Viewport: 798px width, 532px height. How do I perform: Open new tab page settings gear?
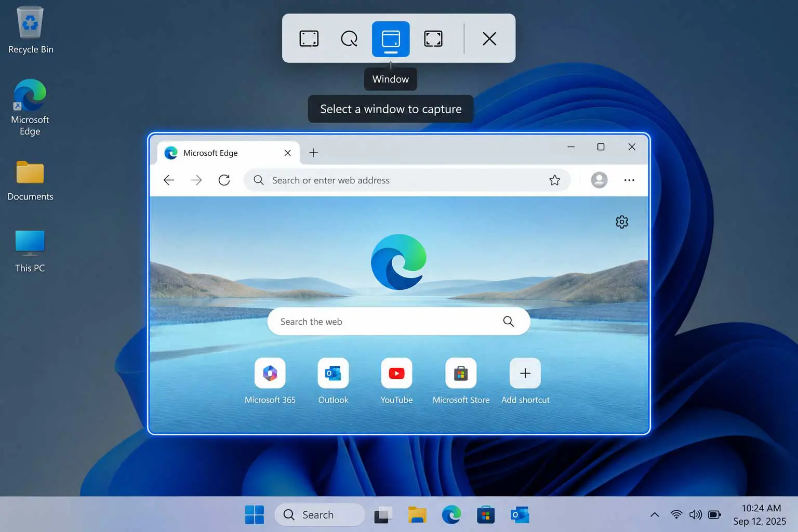point(622,222)
